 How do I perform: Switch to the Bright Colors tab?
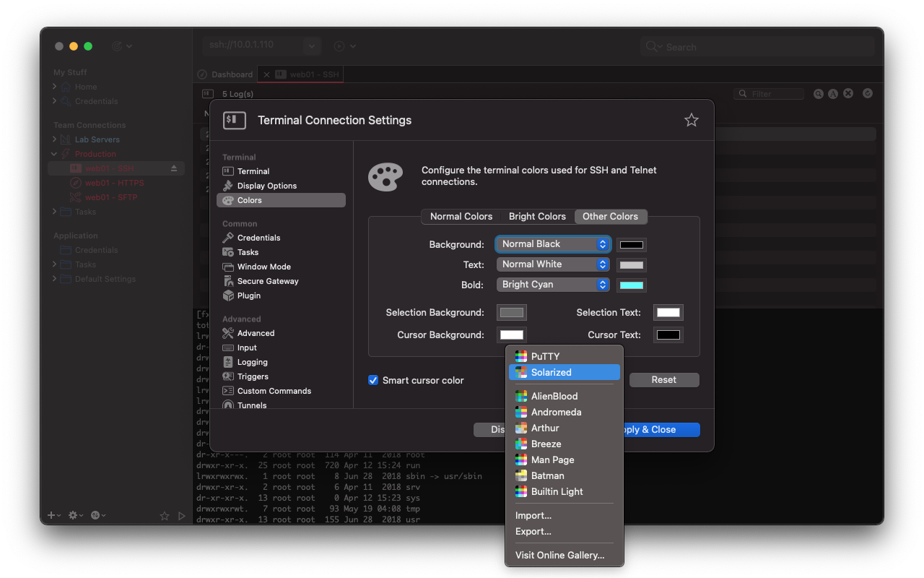[x=537, y=216]
